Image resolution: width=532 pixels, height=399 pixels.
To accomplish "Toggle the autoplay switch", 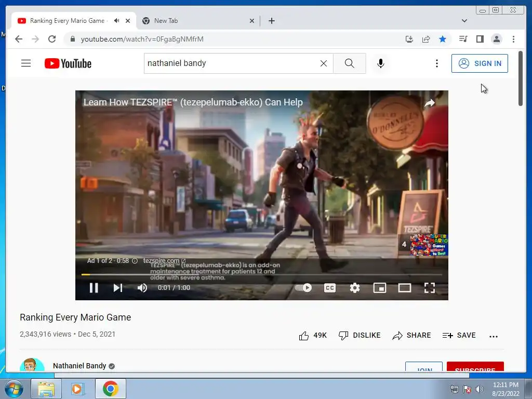I will [x=303, y=288].
